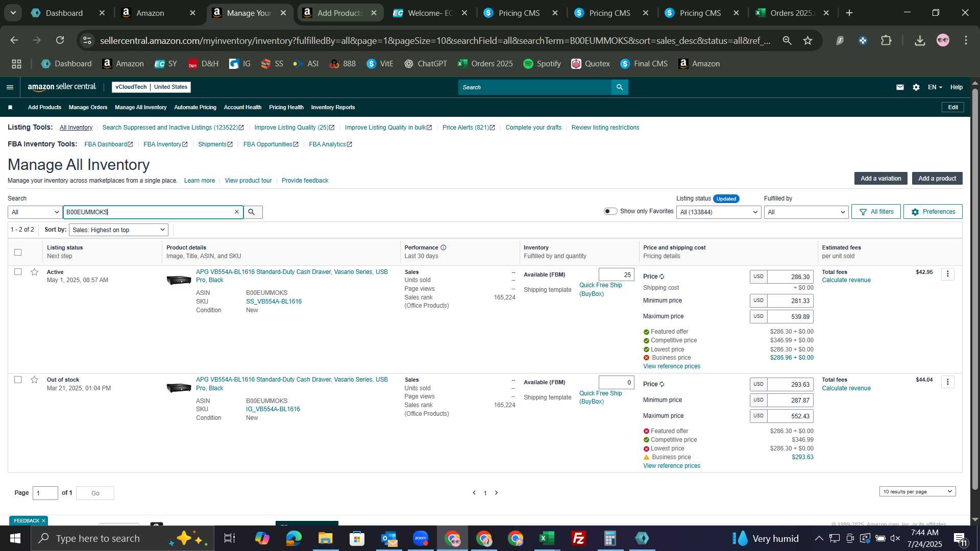This screenshot has width=980, height=551.
Task: Open the search field type dropdown showing All
Action: tap(35, 212)
